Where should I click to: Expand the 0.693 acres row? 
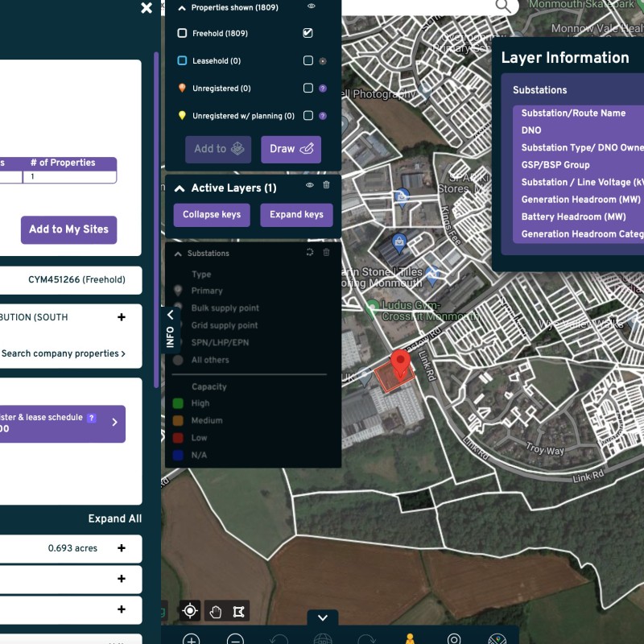point(122,548)
